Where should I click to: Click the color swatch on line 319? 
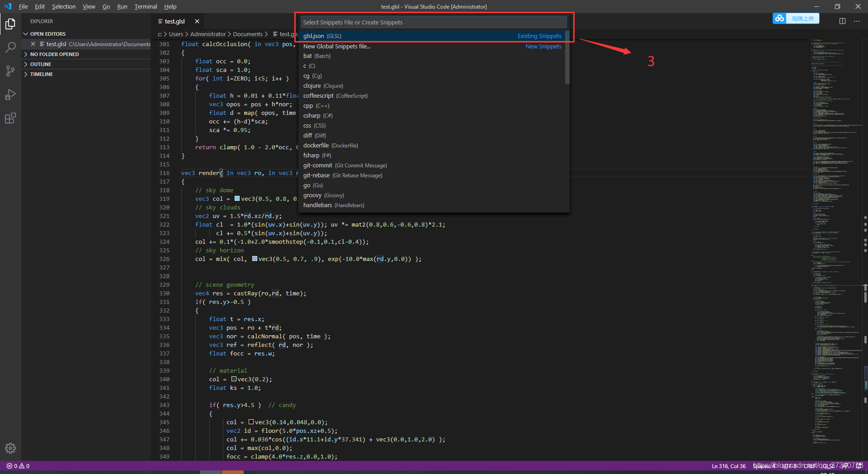237,199
